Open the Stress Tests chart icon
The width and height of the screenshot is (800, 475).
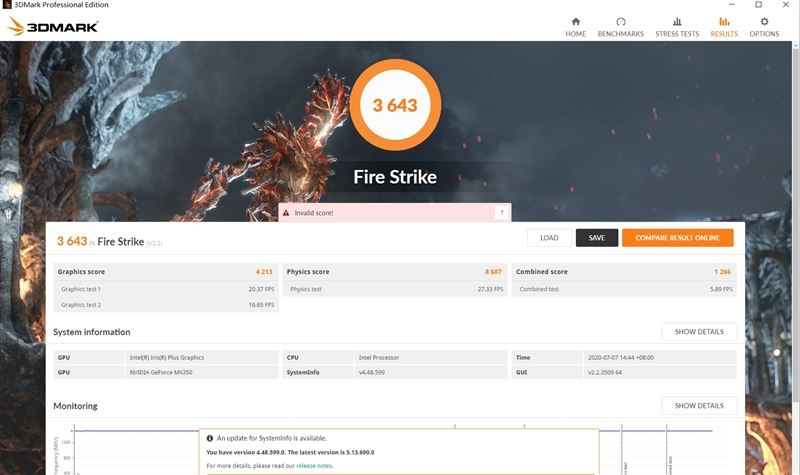pyautogui.click(x=677, y=21)
